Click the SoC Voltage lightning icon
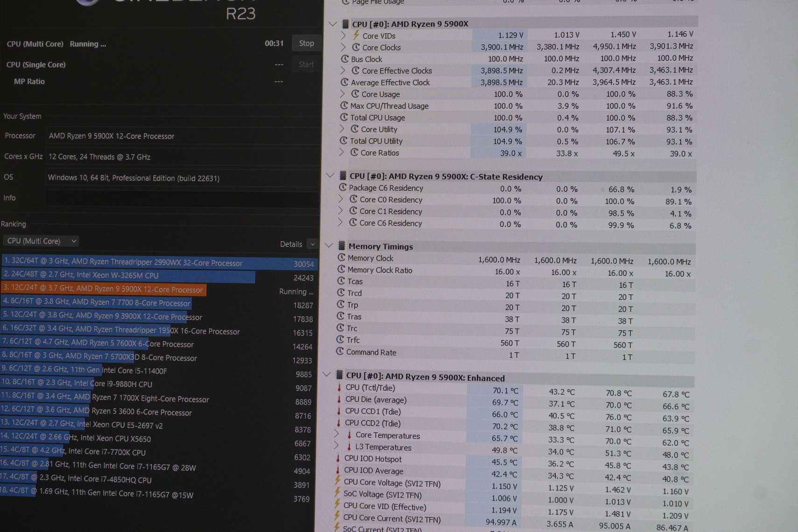 point(337,493)
